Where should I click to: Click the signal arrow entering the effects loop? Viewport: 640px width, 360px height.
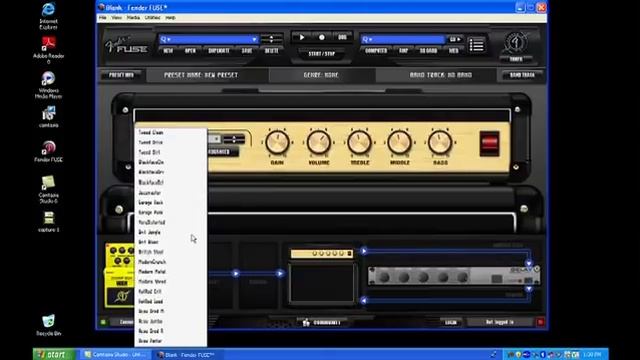click(x=364, y=251)
